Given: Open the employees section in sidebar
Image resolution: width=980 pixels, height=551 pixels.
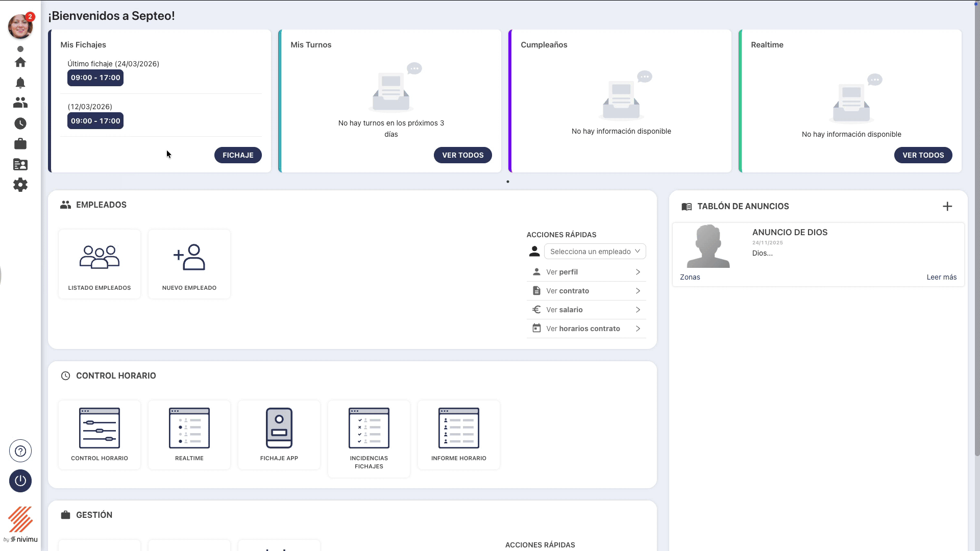Looking at the screenshot, I should (x=20, y=103).
